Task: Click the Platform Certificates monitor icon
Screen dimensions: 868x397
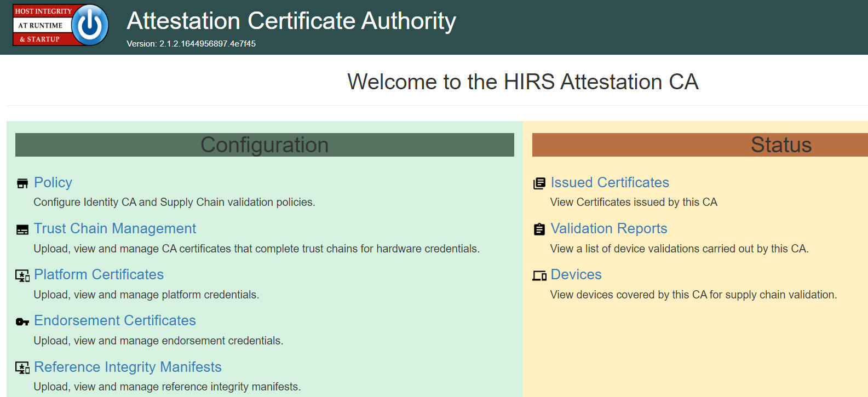Action: click(22, 275)
